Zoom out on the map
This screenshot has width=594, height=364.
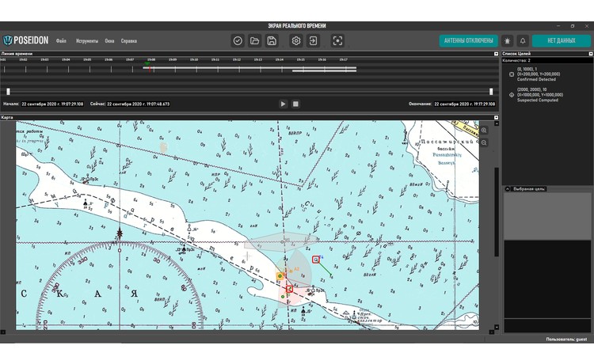484,142
